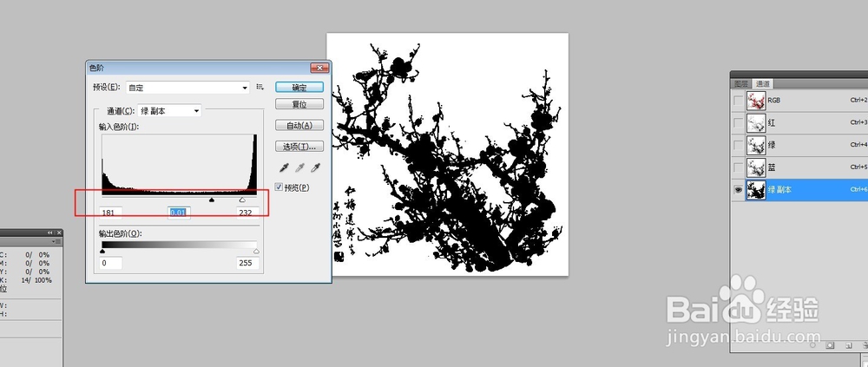Open 选项(T)... options button

(x=299, y=147)
